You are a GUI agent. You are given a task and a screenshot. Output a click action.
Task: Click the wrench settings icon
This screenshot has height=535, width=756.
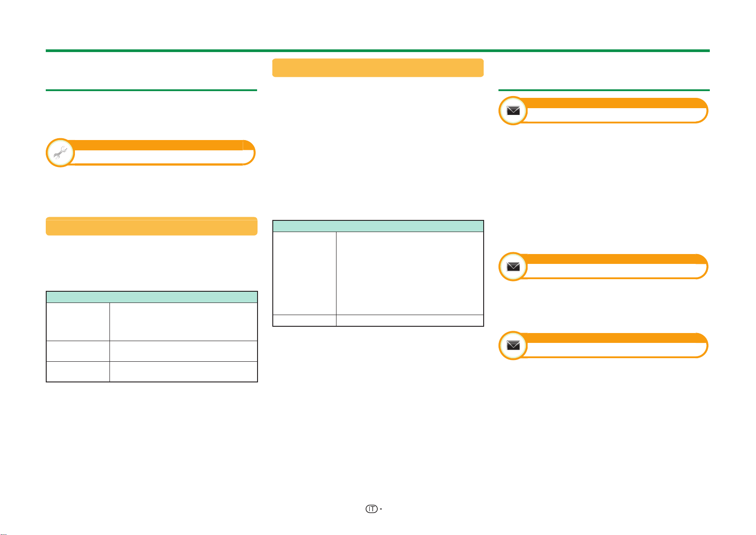tap(60, 153)
